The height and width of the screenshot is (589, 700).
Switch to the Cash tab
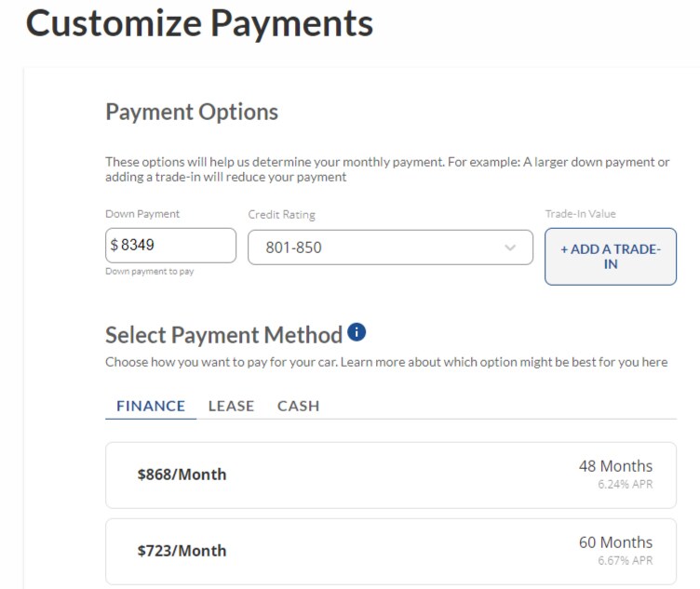pyautogui.click(x=298, y=406)
